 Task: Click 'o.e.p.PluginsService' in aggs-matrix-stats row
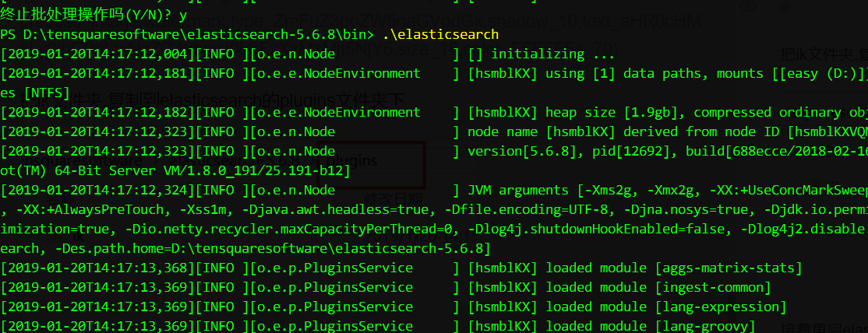tap(335, 268)
